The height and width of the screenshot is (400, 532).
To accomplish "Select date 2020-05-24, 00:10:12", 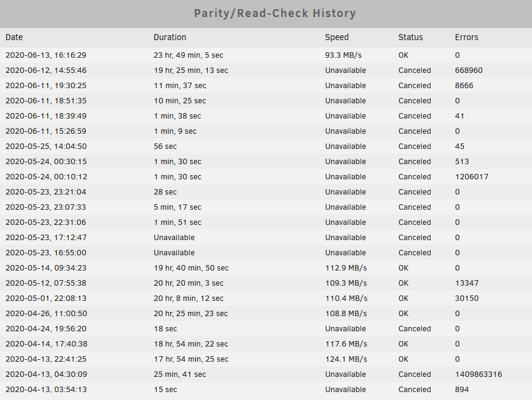I will [46, 177].
